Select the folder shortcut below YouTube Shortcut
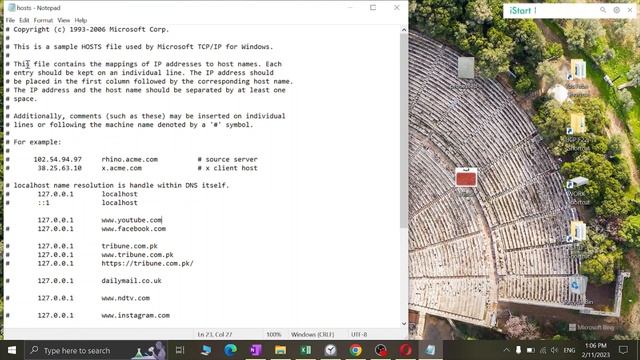640x360 pixels. coord(577,131)
